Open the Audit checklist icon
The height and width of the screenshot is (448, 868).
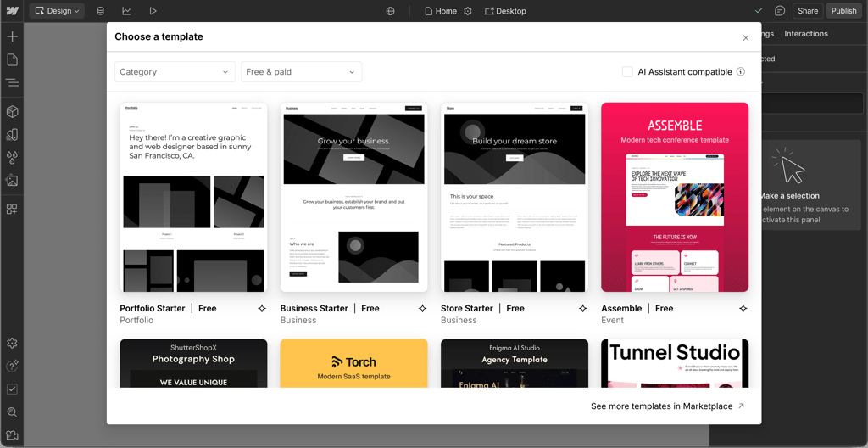point(12,389)
